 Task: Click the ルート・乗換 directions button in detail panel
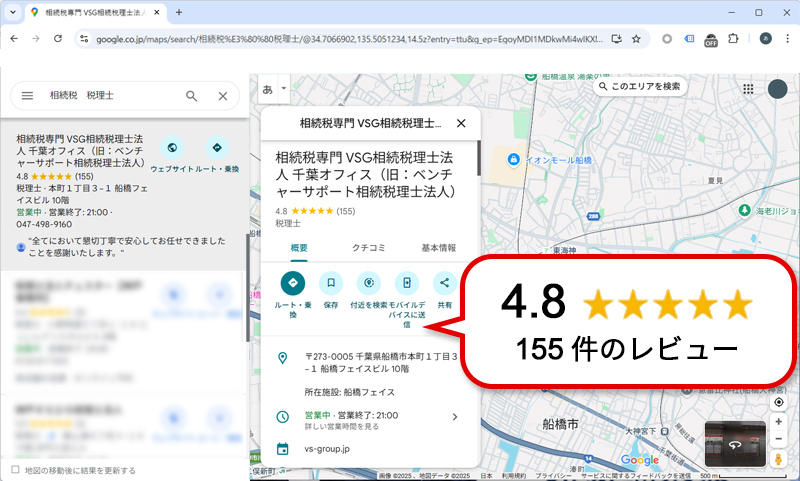tap(293, 283)
